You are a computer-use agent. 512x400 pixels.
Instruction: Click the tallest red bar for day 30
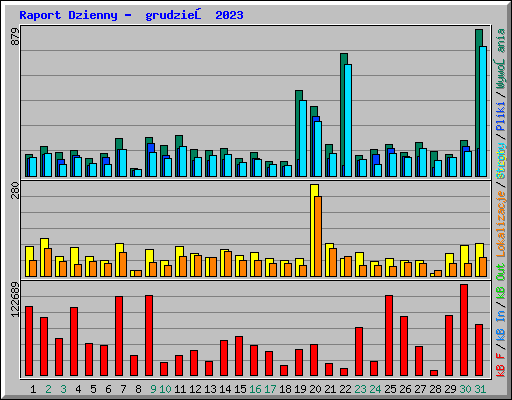click(x=464, y=330)
